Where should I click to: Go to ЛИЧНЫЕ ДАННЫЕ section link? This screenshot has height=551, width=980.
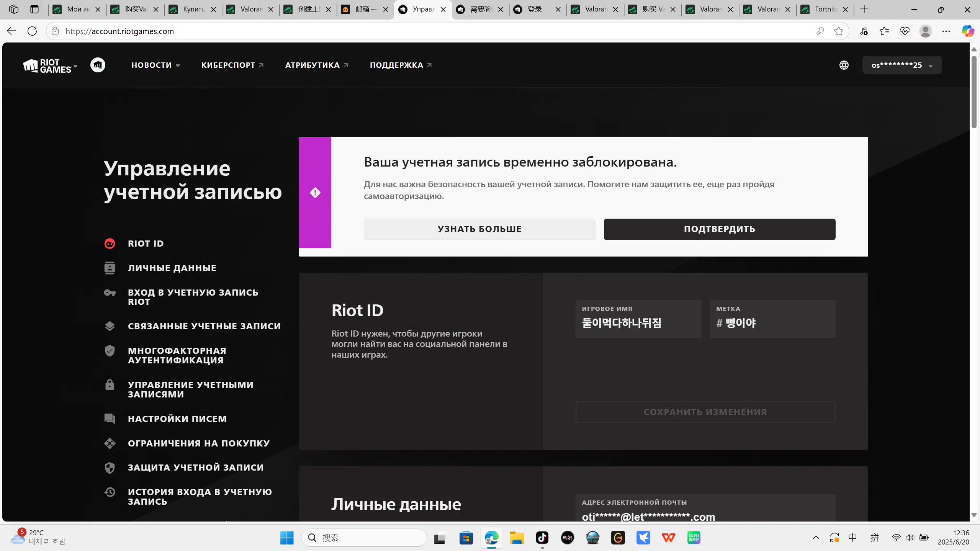[x=172, y=268]
